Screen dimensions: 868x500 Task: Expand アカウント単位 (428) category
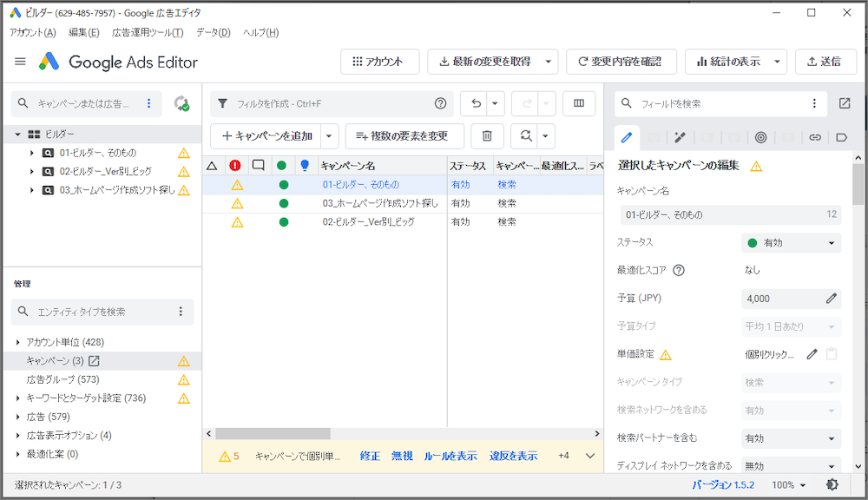pyautogui.click(x=17, y=343)
